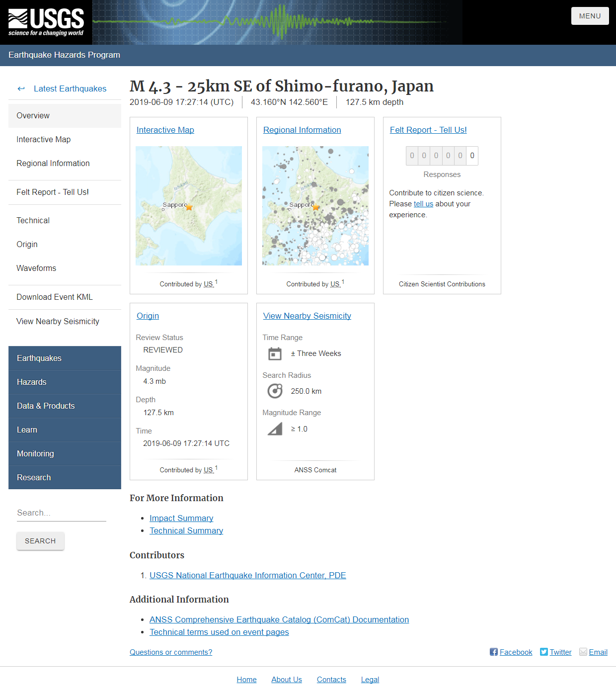Click the Search Radius compass icon
Image resolution: width=616 pixels, height=700 pixels.
point(275,391)
